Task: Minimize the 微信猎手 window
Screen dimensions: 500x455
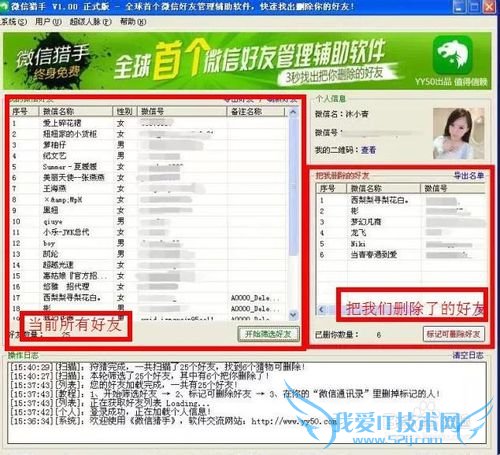Action: click(459, 6)
